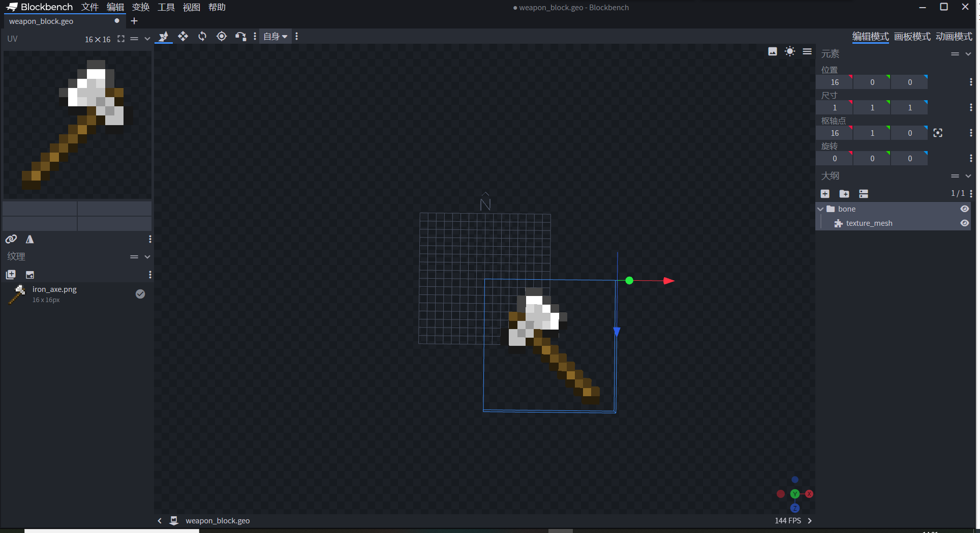This screenshot has width=980, height=533.
Task: Add a new cube in outliner
Action: pyautogui.click(x=825, y=194)
